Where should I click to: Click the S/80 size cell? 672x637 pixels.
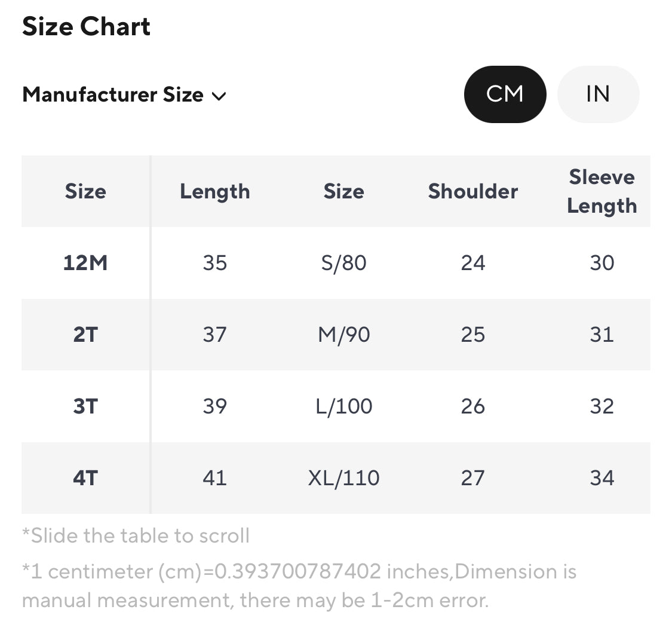point(343,263)
